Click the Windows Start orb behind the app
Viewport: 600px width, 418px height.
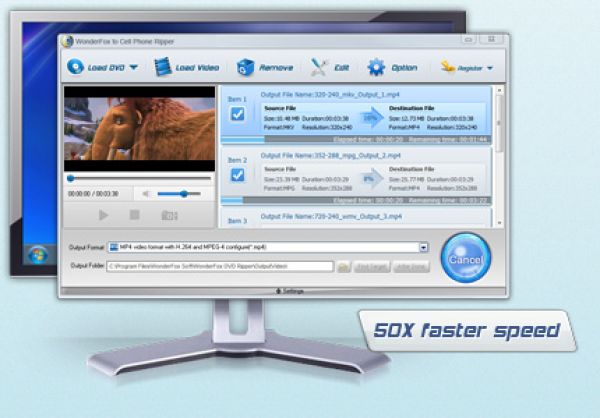pyautogui.click(x=38, y=255)
